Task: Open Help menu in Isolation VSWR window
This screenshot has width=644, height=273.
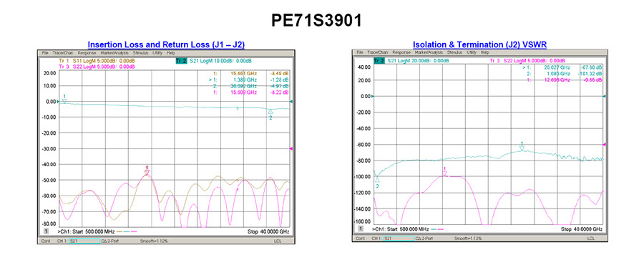Action: point(485,52)
